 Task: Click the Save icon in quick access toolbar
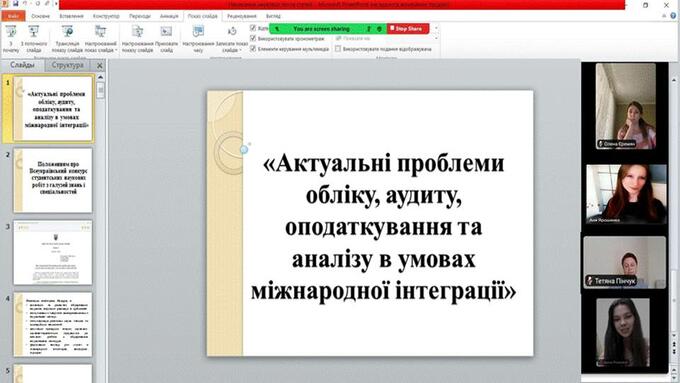16,4
